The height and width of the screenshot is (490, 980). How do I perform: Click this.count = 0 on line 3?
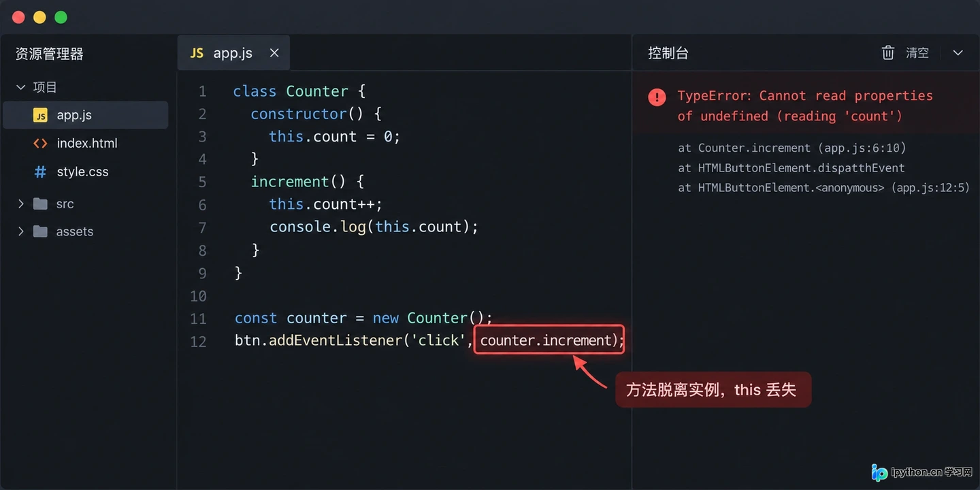pos(334,136)
